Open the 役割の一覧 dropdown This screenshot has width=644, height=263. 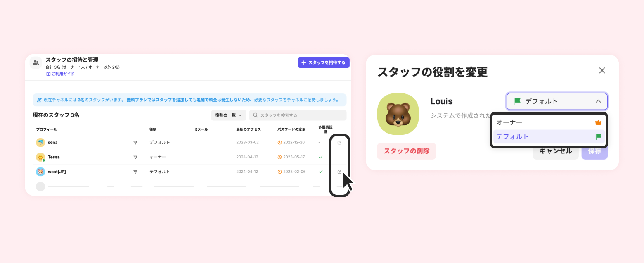pos(228,115)
